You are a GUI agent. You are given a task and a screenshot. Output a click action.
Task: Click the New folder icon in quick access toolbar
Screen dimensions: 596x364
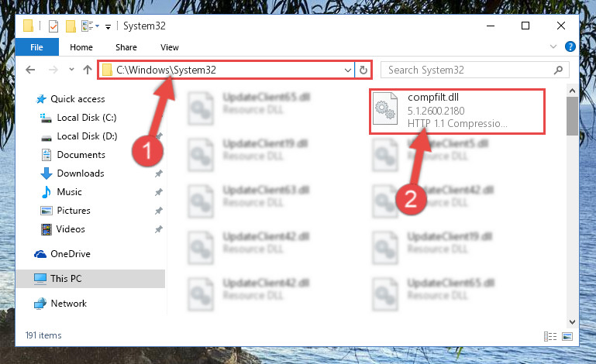(x=71, y=26)
